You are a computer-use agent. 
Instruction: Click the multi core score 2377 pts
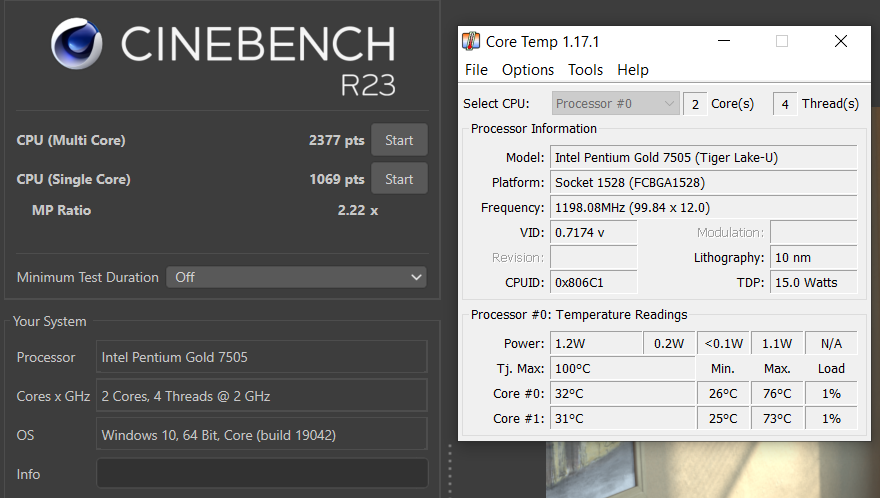click(336, 140)
